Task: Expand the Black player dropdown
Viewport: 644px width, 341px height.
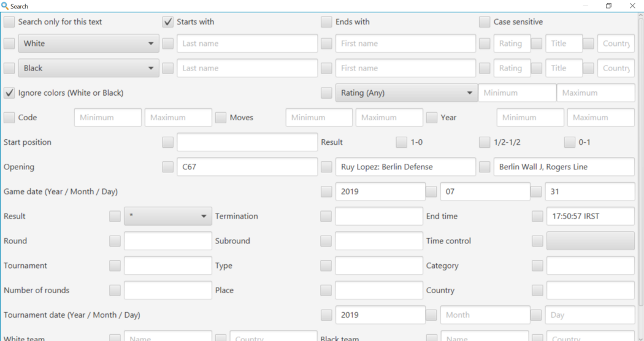Action: click(x=88, y=68)
